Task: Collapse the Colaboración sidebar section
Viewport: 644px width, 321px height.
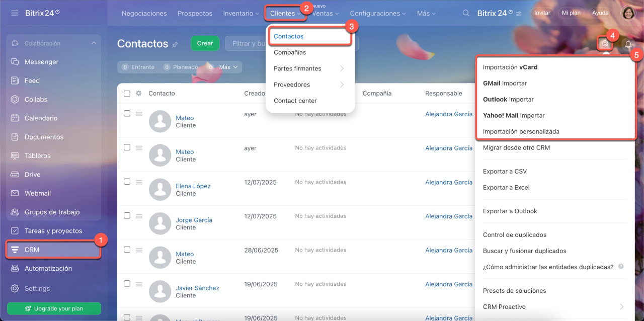Action: tap(94, 43)
